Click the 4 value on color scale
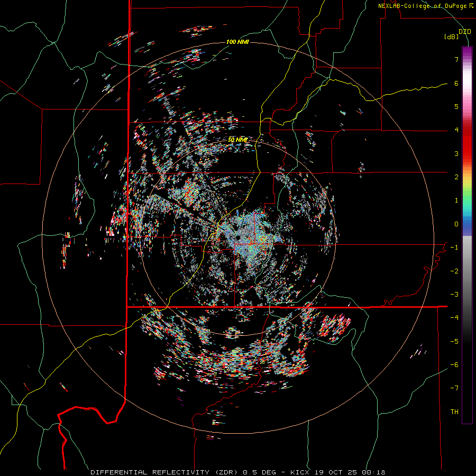Image resolution: width=476 pixels, height=476 pixels. (456, 130)
